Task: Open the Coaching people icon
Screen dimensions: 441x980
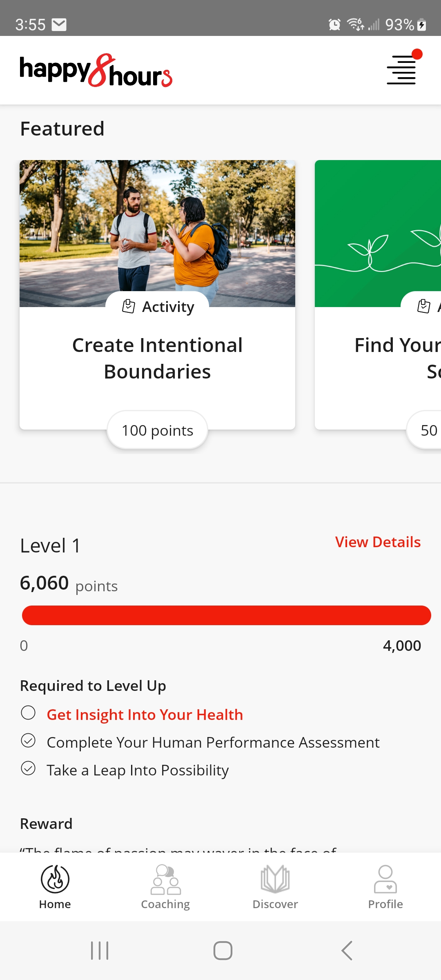Action: pyautogui.click(x=165, y=880)
